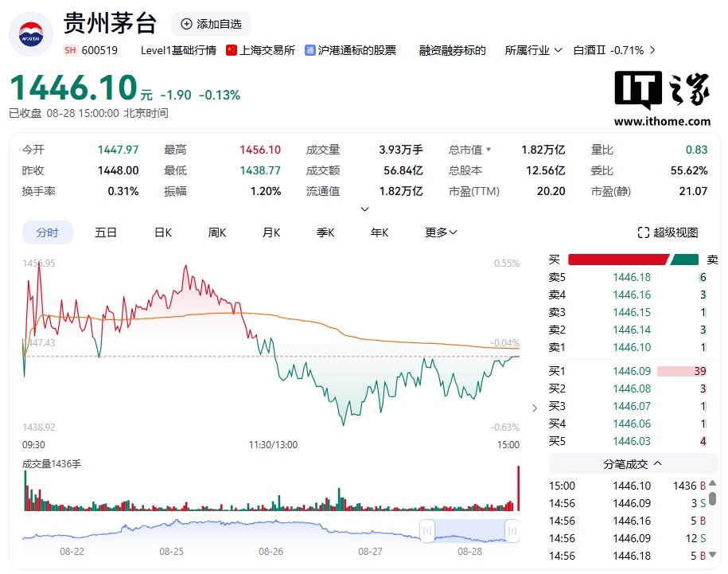Collapse order book panel with side arrow
The height and width of the screenshot is (574, 728).
534,408
